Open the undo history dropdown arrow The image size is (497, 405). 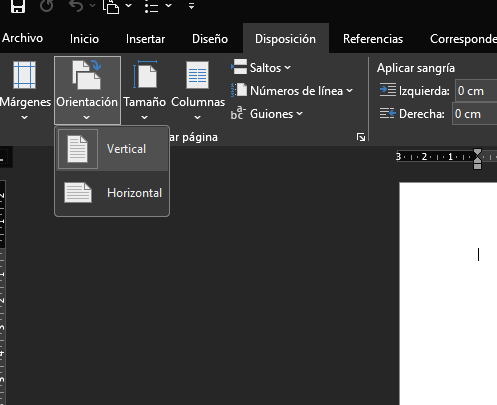pos(92,6)
